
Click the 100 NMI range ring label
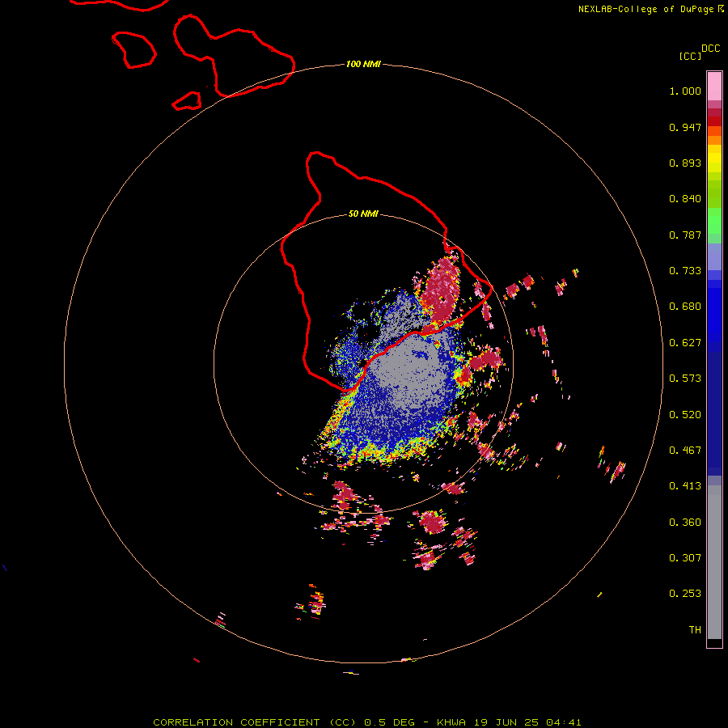[x=363, y=64]
